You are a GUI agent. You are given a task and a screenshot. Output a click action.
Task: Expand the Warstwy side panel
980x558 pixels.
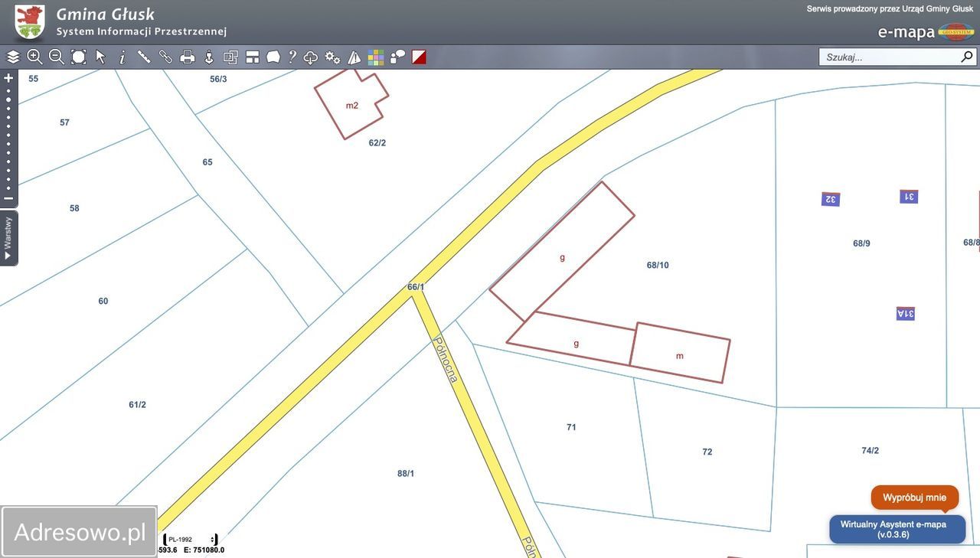(x=8, y=238)
